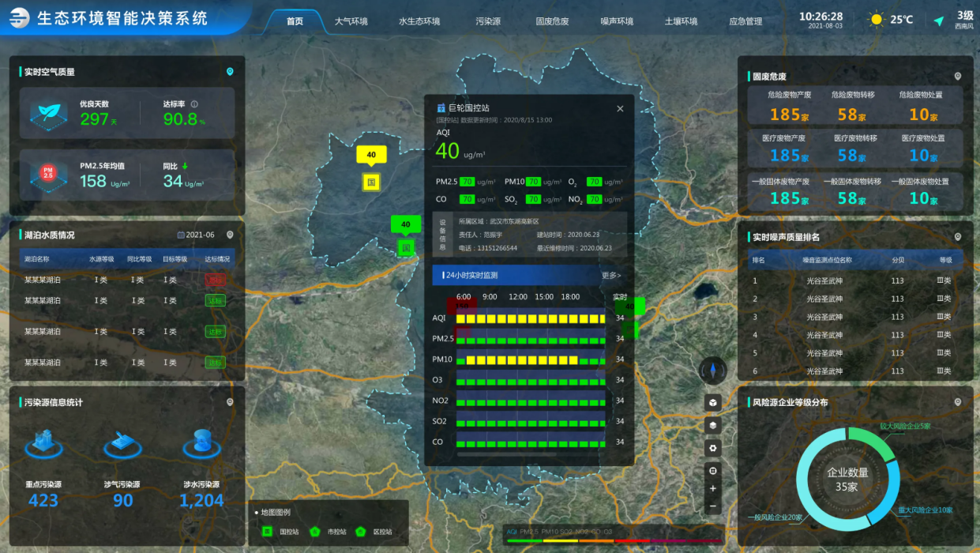Click the compass north indicator on map
The image size is (980, 553).
pyautogui.click(x=712, y=370)
